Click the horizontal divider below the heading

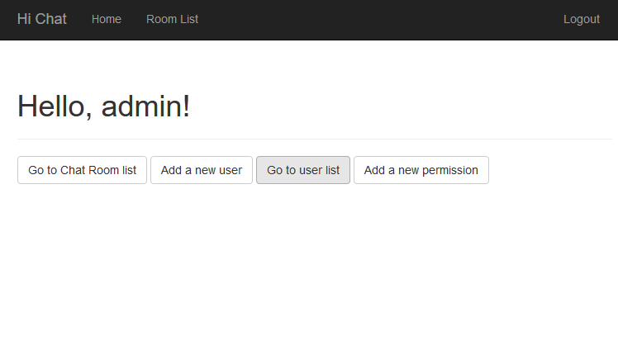(314, 139)
